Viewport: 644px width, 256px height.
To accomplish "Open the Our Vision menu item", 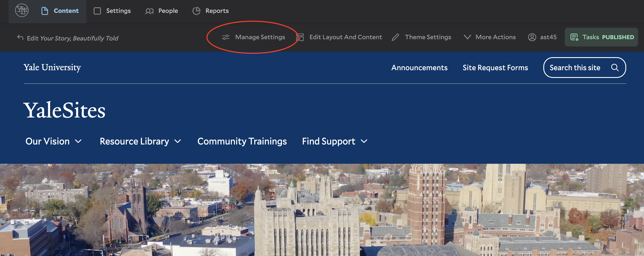I will [48, 141].
